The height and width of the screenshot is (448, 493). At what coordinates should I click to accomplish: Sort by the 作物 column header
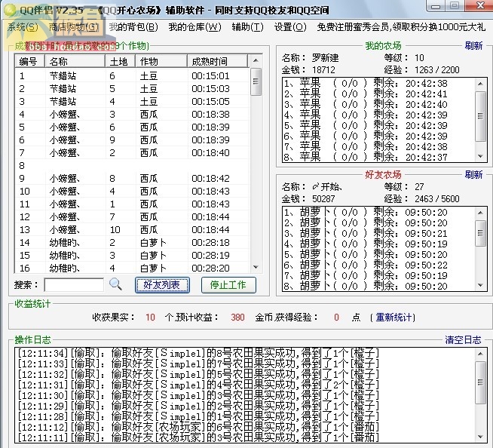[161, 61]
